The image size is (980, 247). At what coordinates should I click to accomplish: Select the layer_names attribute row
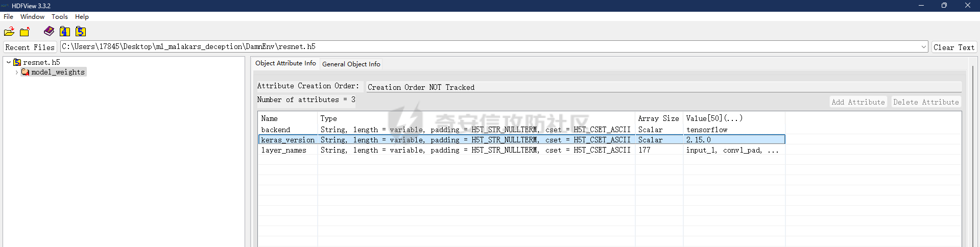click(x=283, y=150)
